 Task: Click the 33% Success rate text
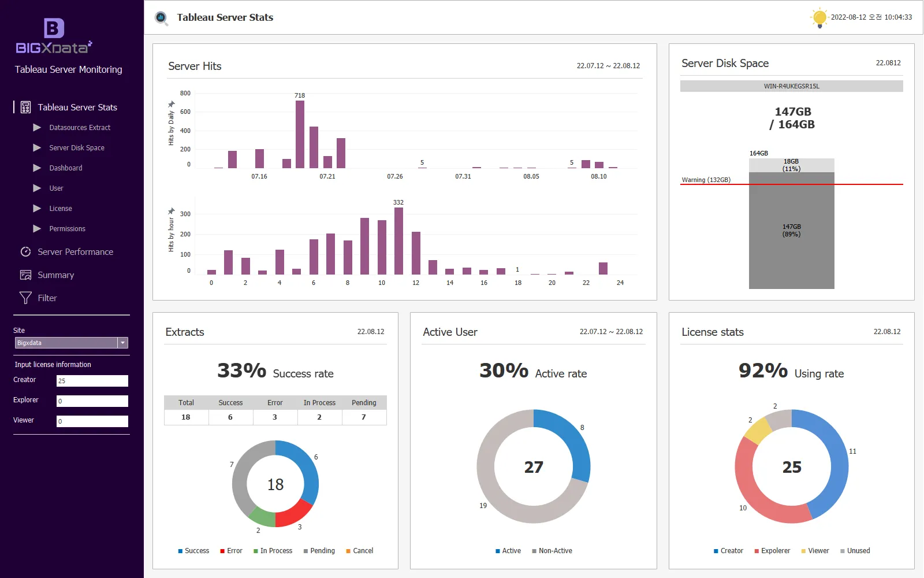pos(275,371)
